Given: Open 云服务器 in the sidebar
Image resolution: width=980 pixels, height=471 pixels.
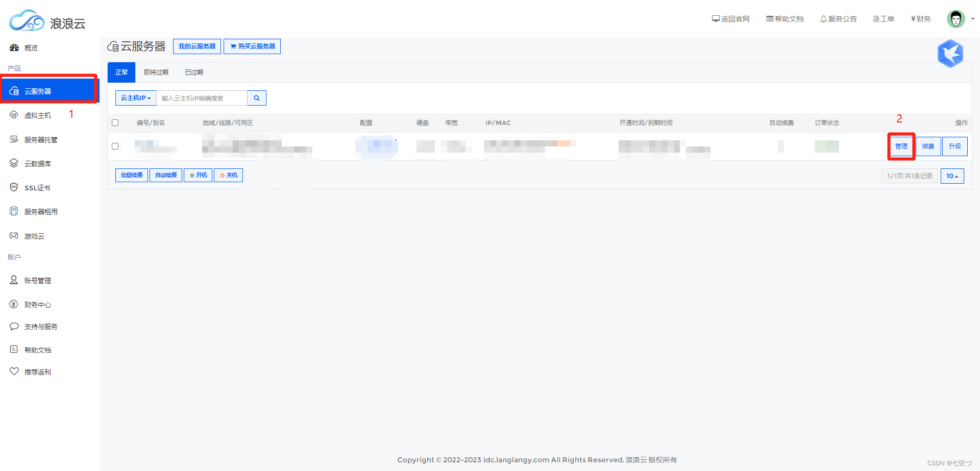Looking at the screenshot, I should 49,91.
